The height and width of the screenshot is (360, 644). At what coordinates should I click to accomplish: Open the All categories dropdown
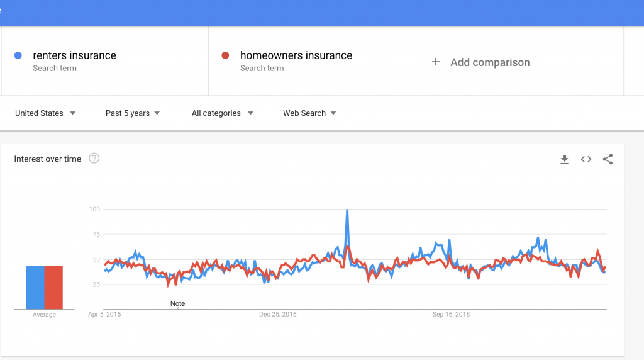click(222, 113)
